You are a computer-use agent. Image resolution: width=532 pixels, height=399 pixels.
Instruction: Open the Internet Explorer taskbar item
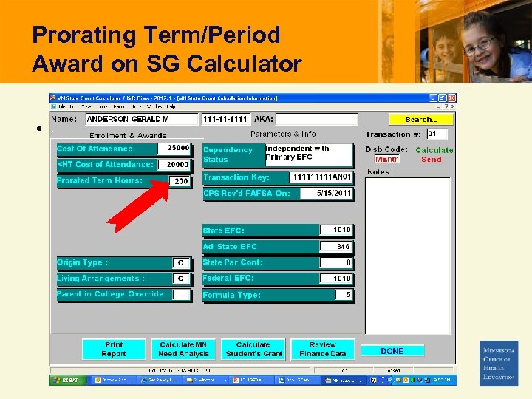click(x=160, y=381)
